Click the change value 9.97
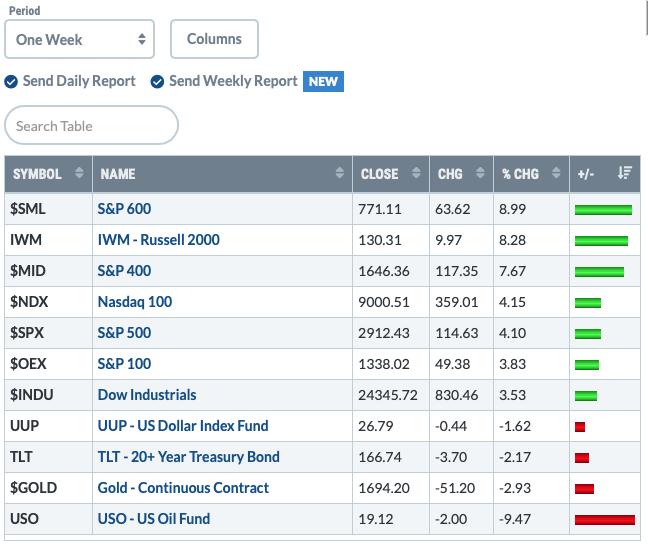The width and height of the screenshot is (648, 545). coord(448,240)
